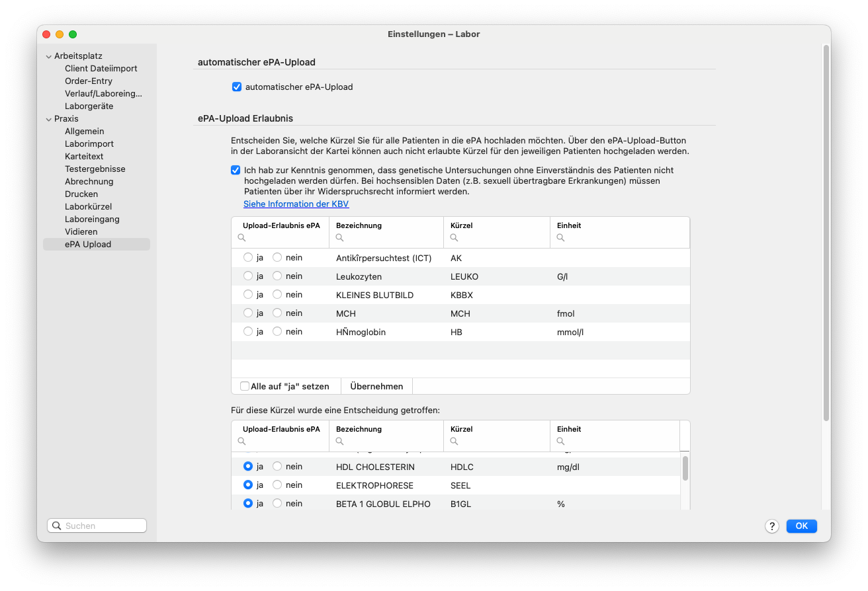The height and width of the screenshot is (591, 868).
Task: Select 'ja' for Leukozyten
Action: tap(249, 276)
